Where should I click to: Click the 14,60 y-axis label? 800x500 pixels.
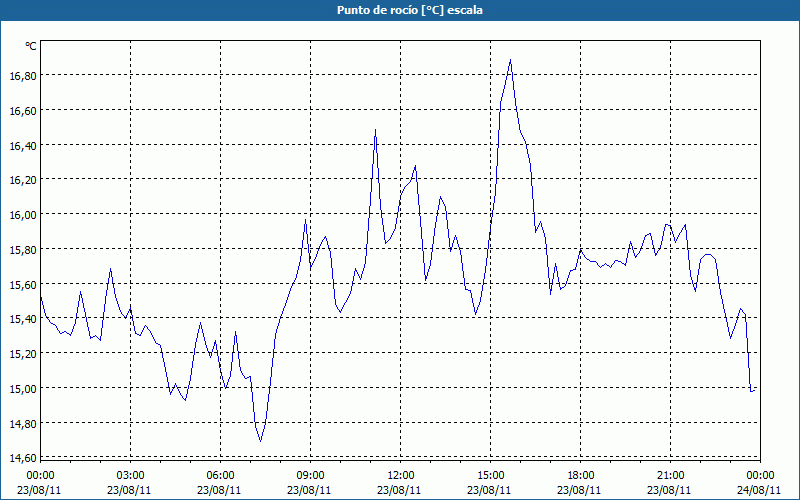[x=23, y=458]
